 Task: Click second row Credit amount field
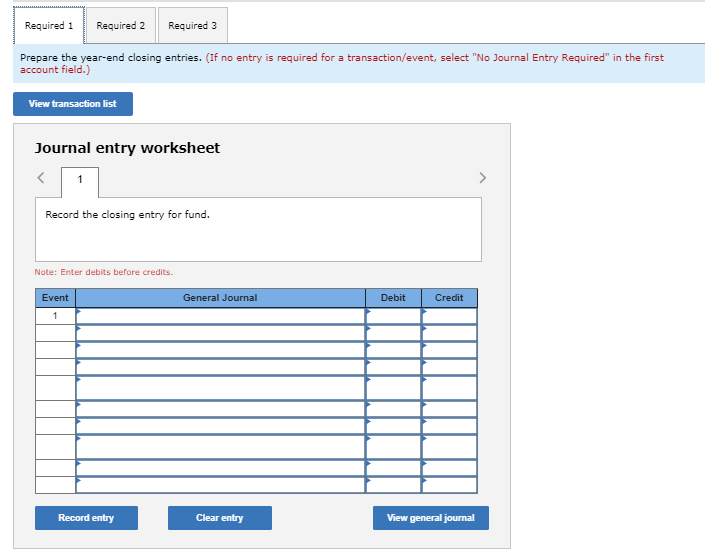[x=449, y=333]
